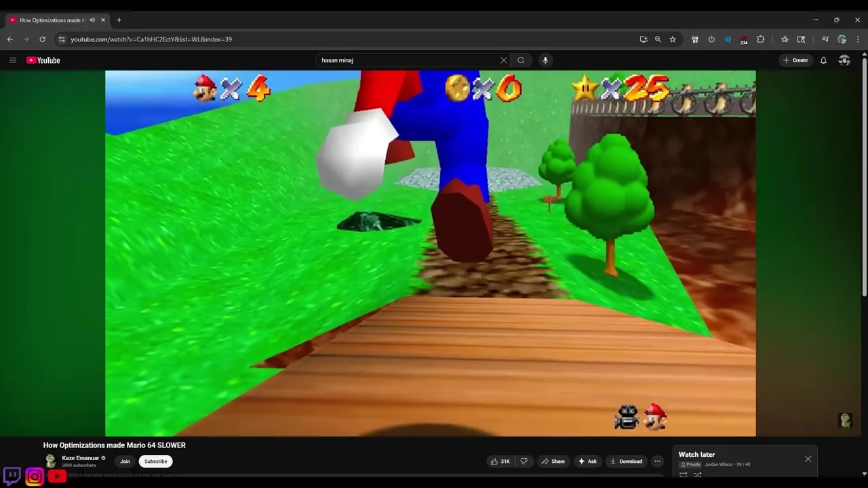The height and width of the screenshot is (488, 868).
Task: Dislike the video
Action: point(524,462)
